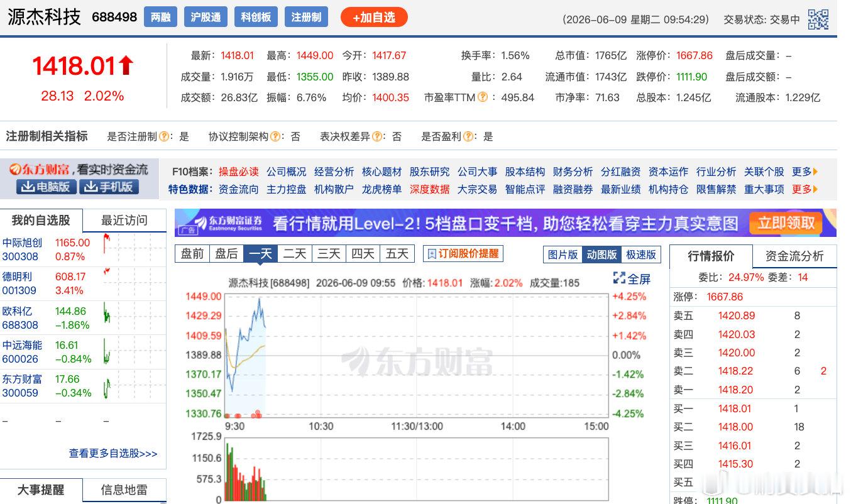Viewport: 851px width, 504px height.
Task: Open 大事提醒 tab
Action: (41, 490)
